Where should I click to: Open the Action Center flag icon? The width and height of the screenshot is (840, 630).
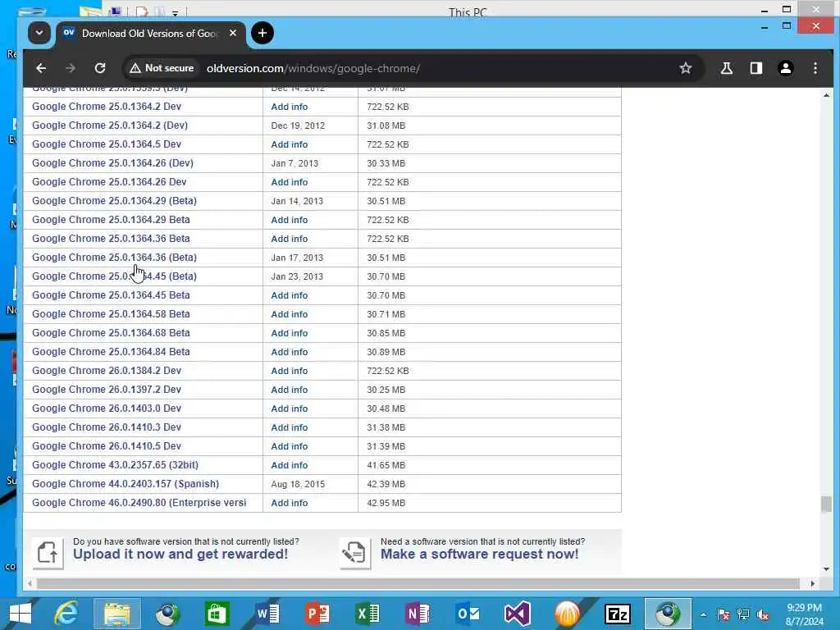[724, 614]
